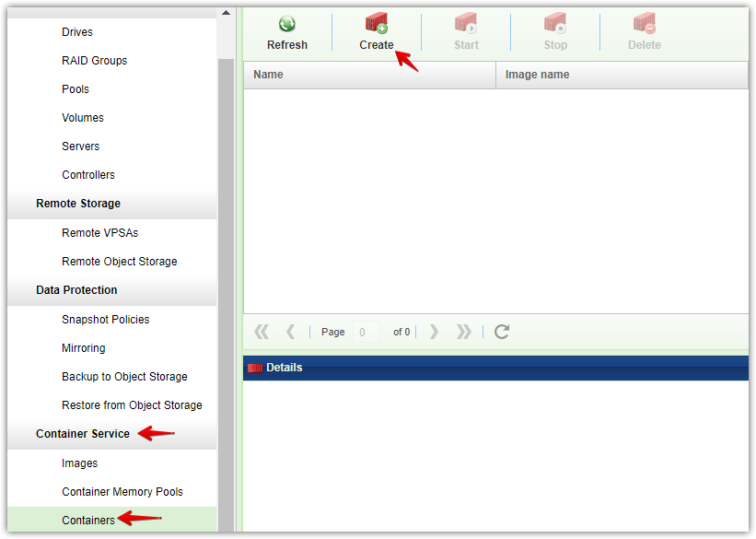
Task: Open Drives in the sidebar
Action: pos(77,32)
